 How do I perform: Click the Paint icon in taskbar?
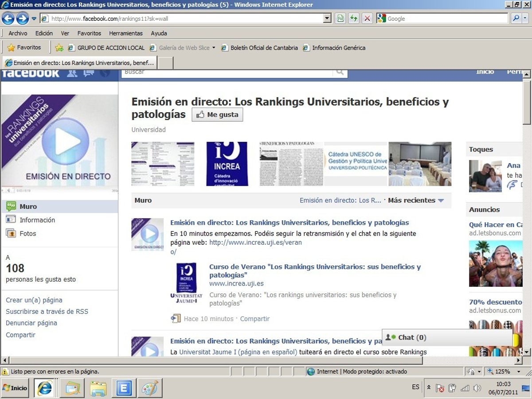149,388
